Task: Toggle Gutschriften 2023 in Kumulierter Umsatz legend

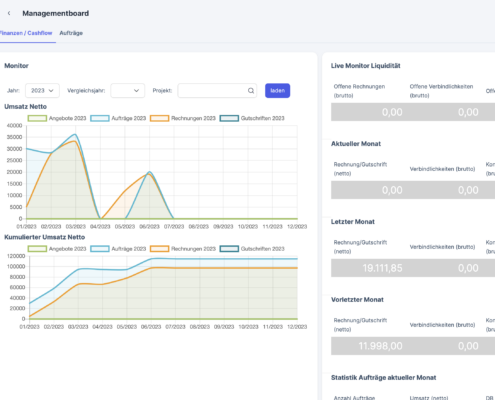Action: tap(252, 249)
